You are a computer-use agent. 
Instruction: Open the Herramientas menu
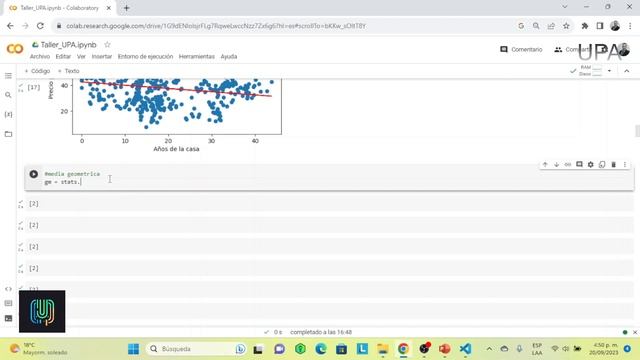point(197,56)
